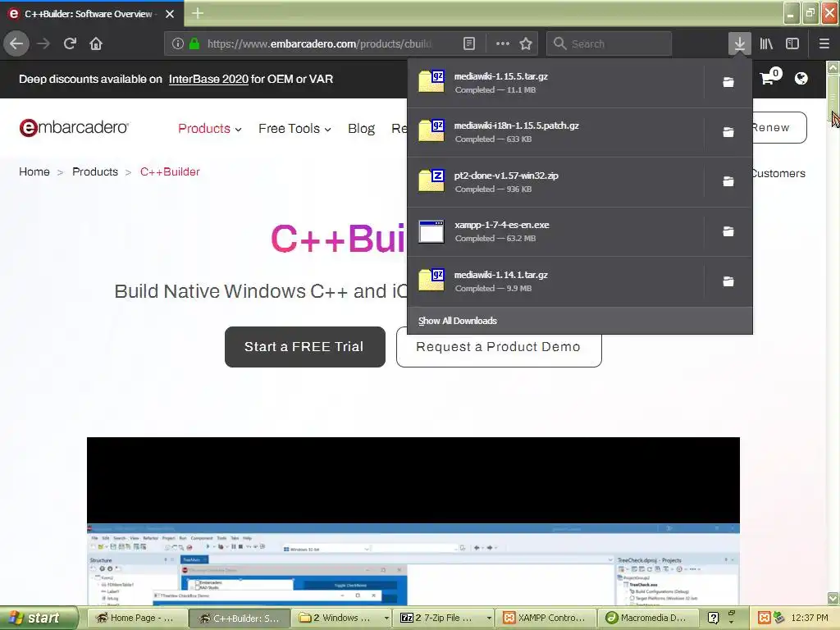Go to Home breadcrumb link

point(34,172)
